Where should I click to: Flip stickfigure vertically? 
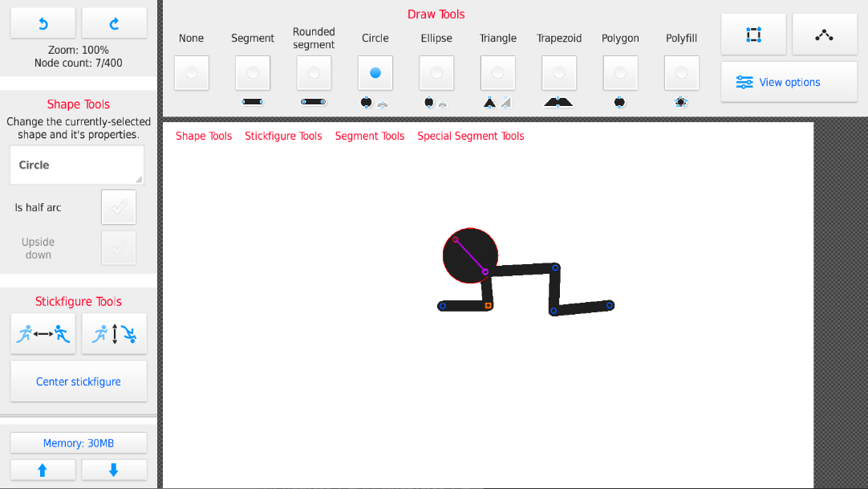[x=114, y=334]
